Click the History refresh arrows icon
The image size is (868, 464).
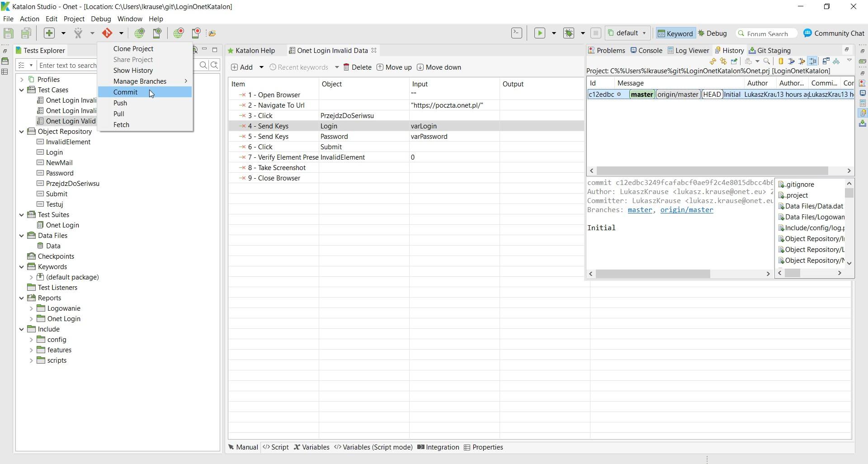tap(713, 61)
